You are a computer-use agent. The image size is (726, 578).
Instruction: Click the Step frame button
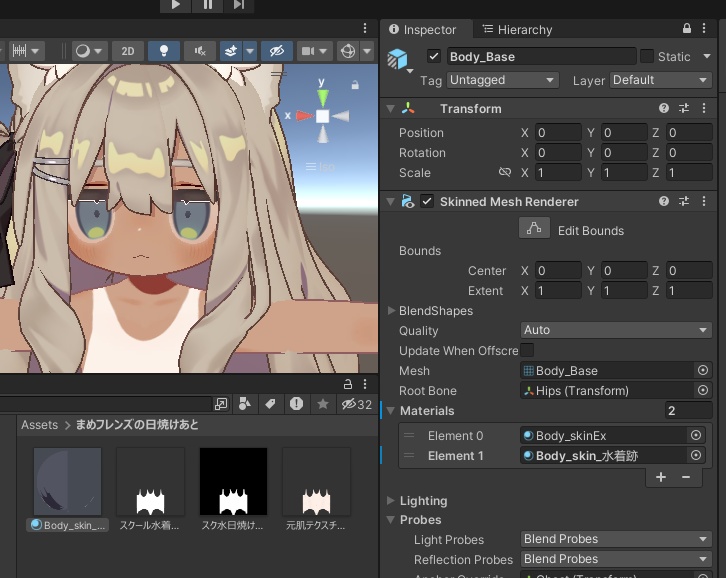238,5
